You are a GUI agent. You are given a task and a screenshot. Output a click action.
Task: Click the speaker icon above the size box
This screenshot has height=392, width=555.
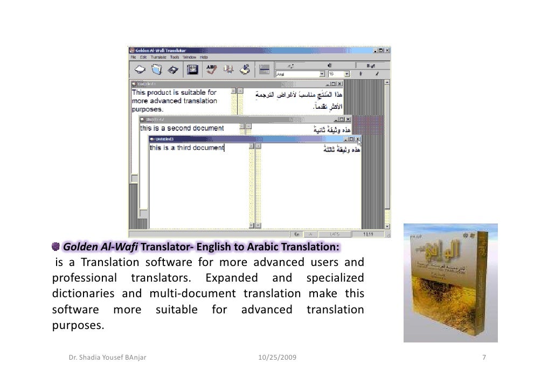pos(330,65)
